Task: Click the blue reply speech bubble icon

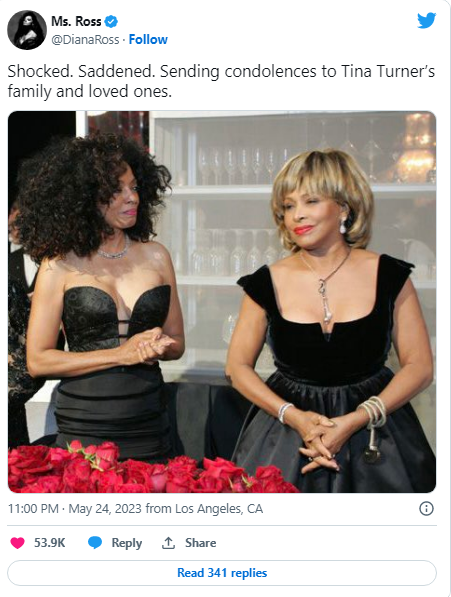Action: [95, 543]
